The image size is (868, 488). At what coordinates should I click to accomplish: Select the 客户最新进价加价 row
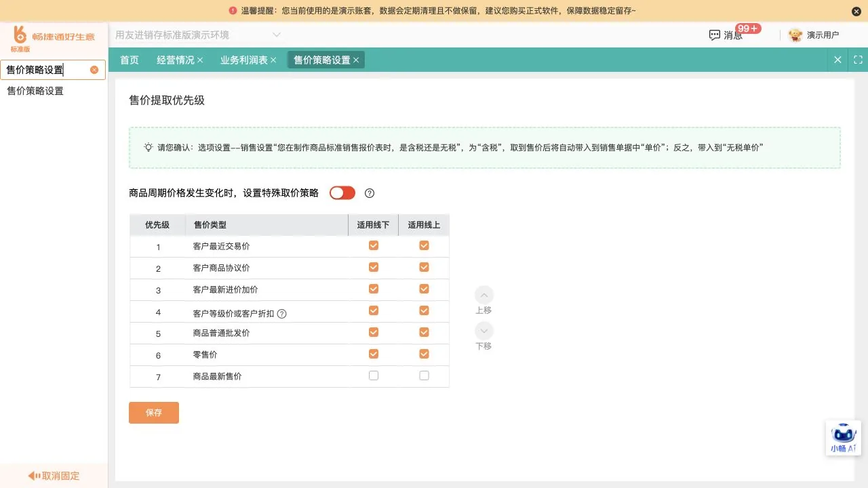(x=290, y=289)
